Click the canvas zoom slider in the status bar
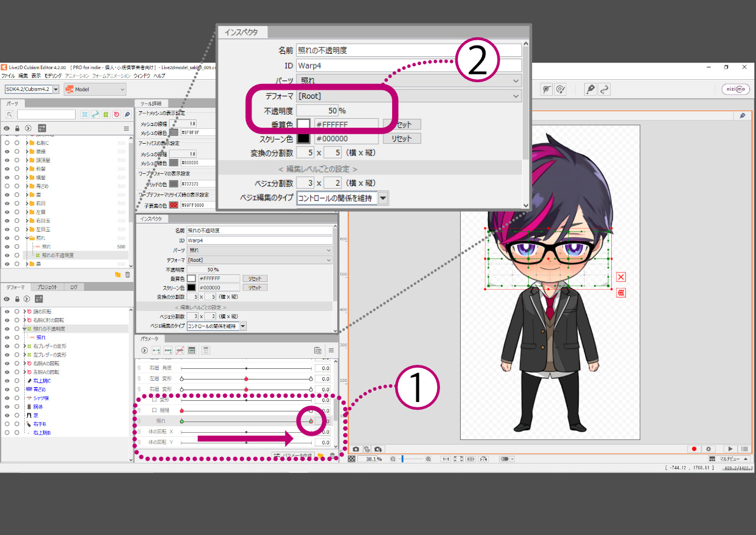The image size is (756, 535). 410,459
